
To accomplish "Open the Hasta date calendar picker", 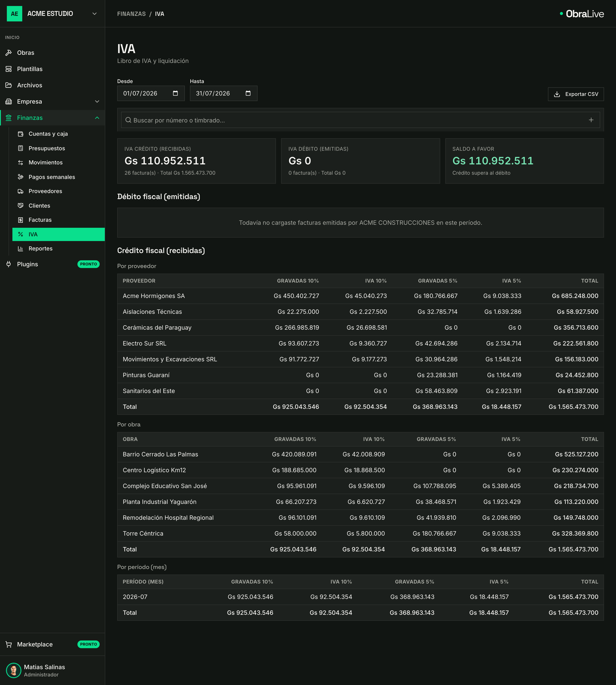I will (x=248, y=93).
